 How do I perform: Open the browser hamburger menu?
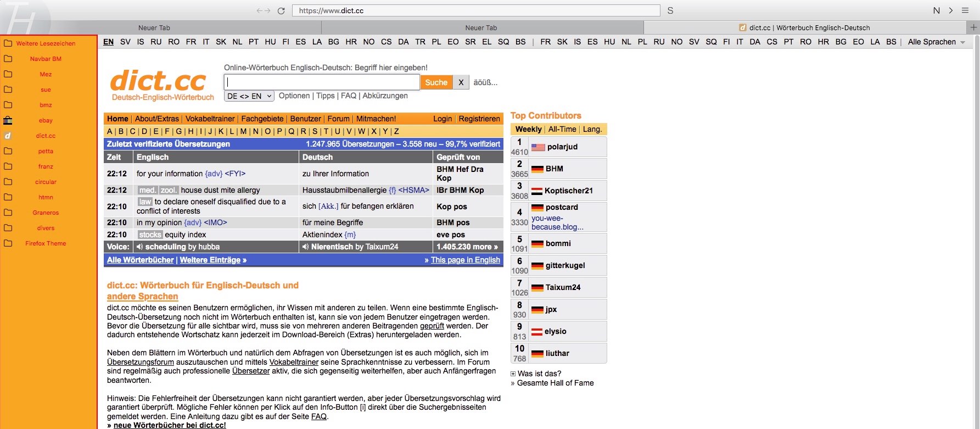965,10
